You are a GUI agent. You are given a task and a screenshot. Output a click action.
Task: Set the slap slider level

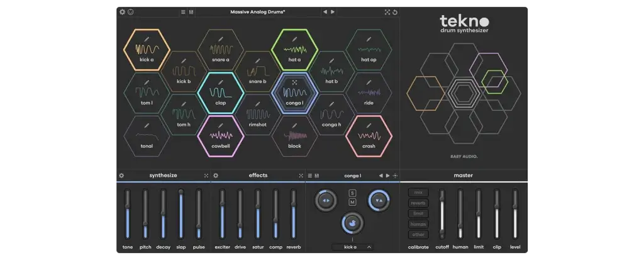pyautogui.click(x=180, y=213)
